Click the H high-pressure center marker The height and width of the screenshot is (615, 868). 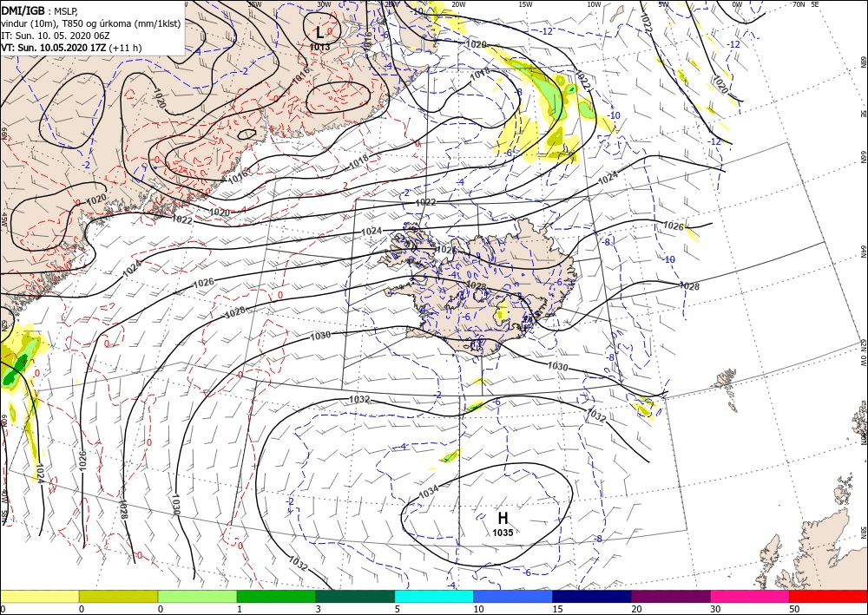point(503,518)
